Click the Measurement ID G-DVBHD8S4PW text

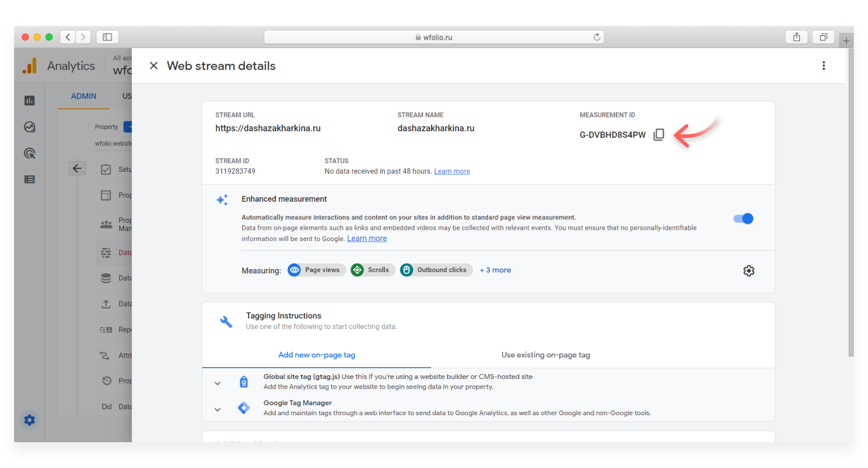[612, 135]
